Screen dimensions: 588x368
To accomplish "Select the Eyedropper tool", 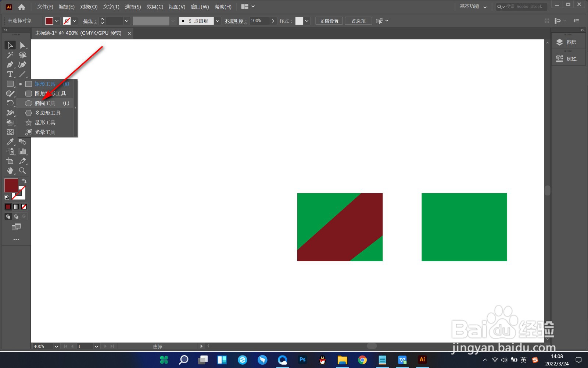I will [10, 142].
